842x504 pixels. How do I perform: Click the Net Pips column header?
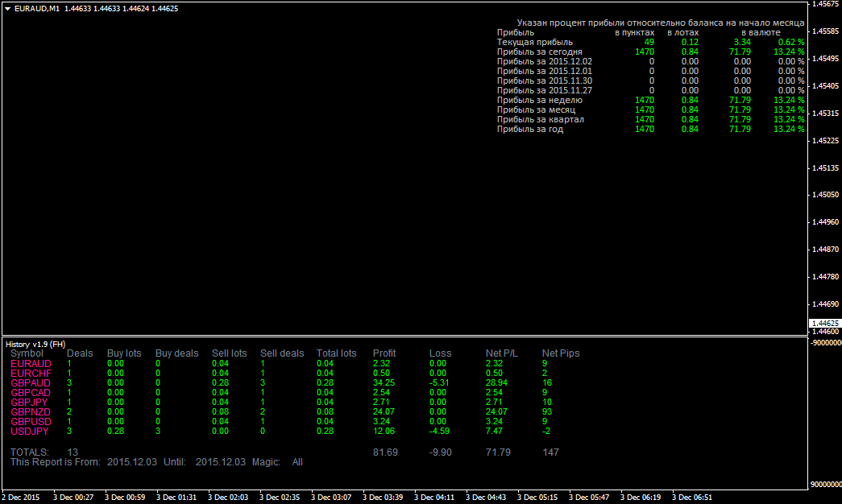(x=561, y=353)
